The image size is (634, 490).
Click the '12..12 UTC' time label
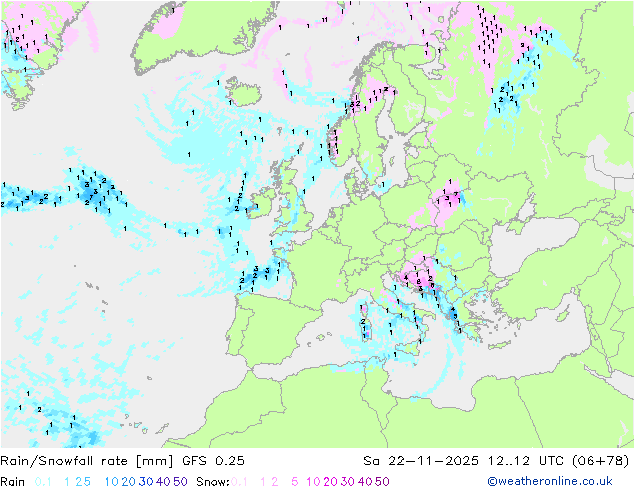526,461
